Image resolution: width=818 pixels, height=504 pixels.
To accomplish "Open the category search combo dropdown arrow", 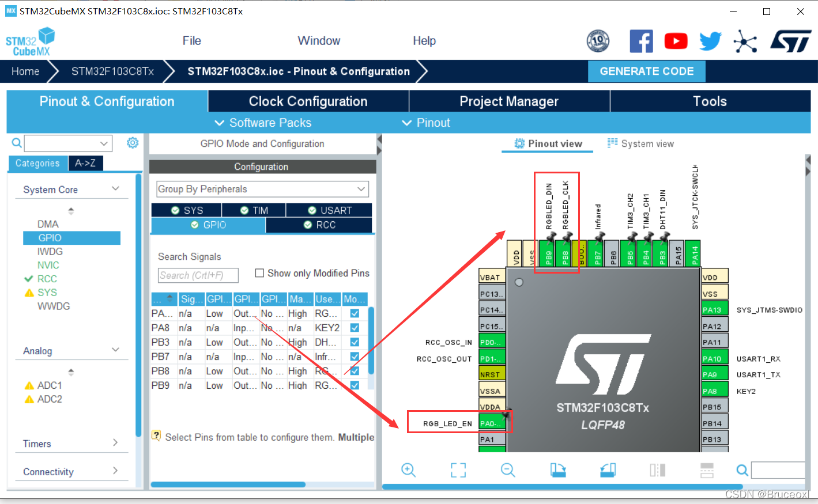I will coord(104,143).
